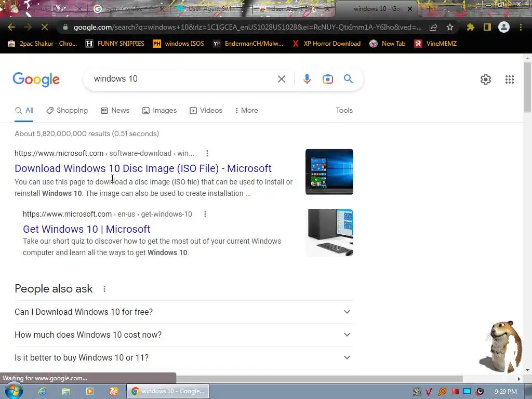532x399 pixels.
Task: Open the FUNNY SNIPPIES bookmark
Action: (x=115, y=44)
